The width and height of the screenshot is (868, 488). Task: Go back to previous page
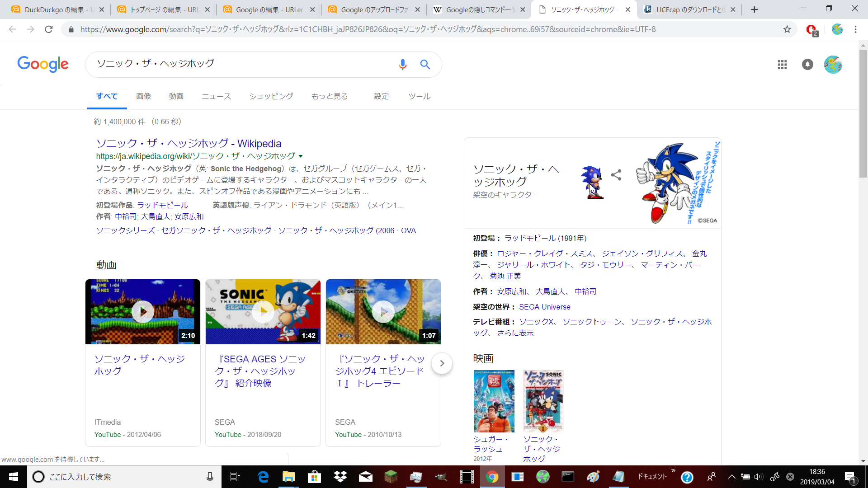[x=12, y=29]
